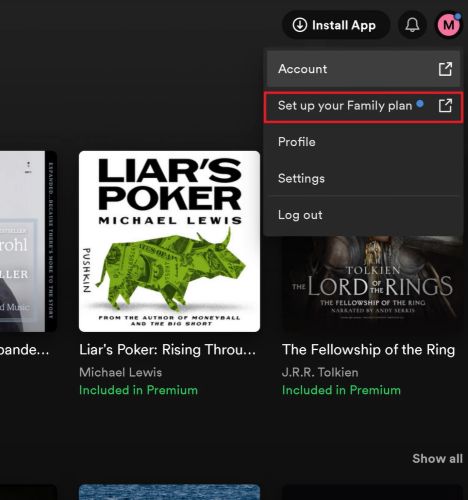Screen dimensions: 468x500
Task: Choose Set up your Family plan
Action: 363,106
